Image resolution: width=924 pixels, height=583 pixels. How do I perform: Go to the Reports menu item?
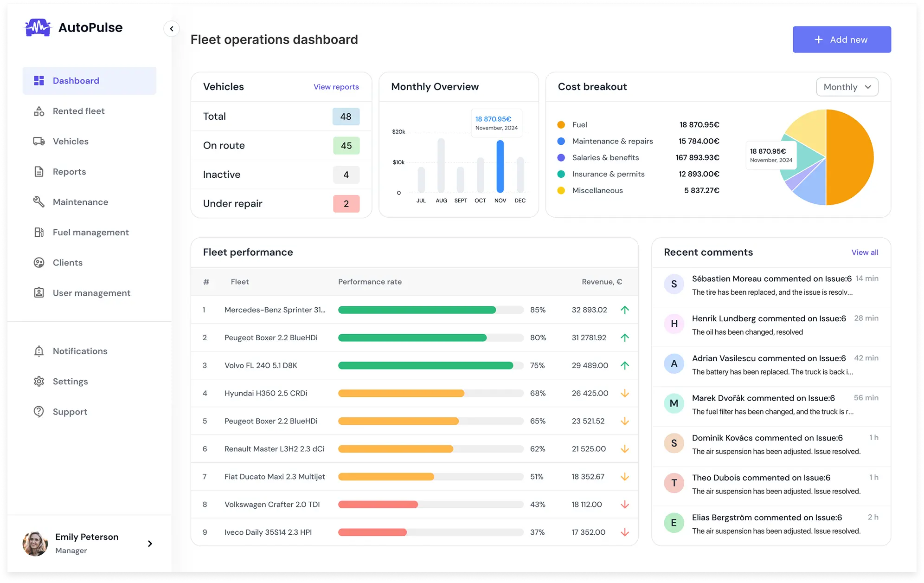pos(69,172)
